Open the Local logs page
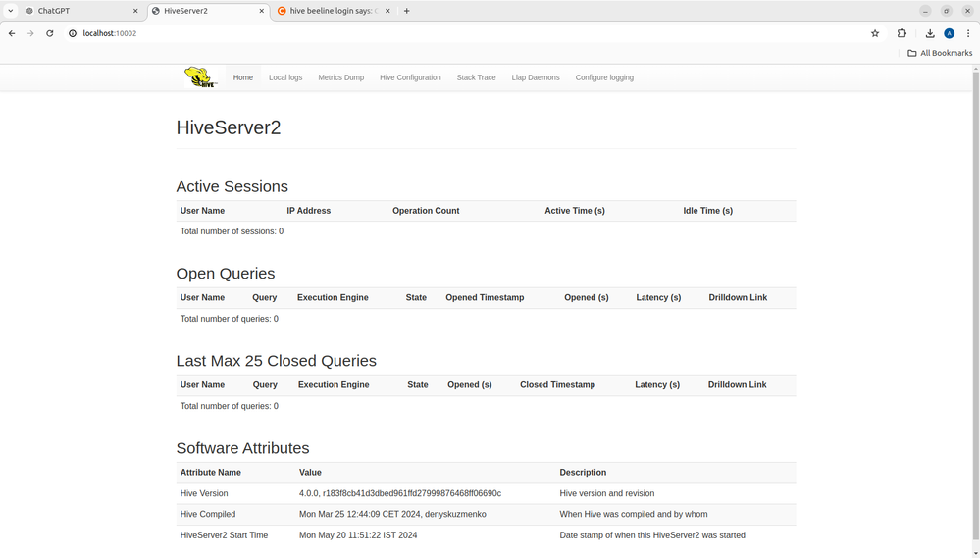This screenshot has height=558, width=980. [x=285, y=77]
